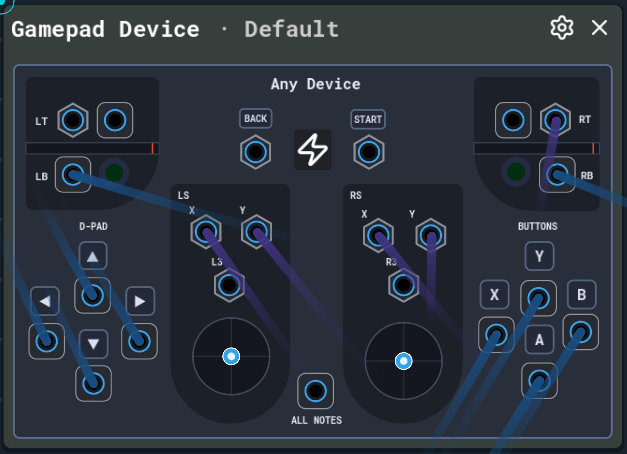Select the BACK output jack
627x454 pixels.
point(256,152)
